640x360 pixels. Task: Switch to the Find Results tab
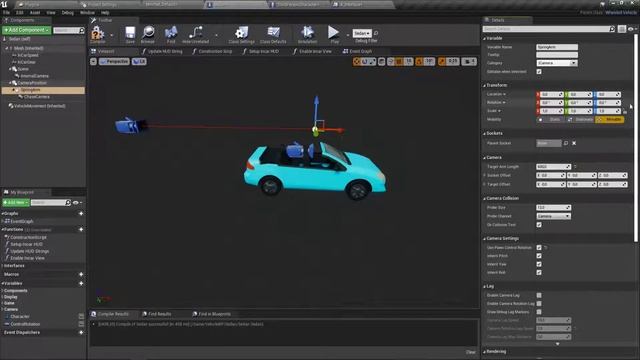coord(156,314)
